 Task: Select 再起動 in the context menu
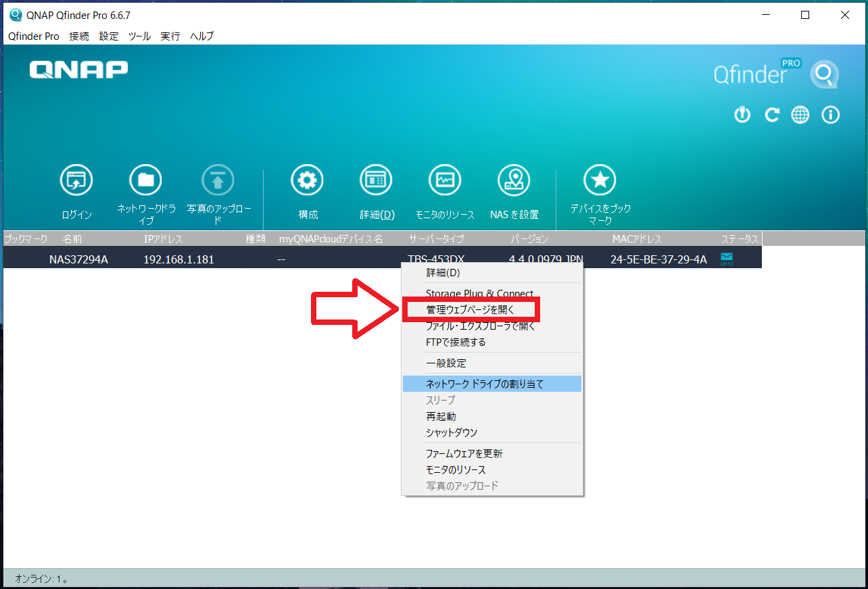point(492,416)
